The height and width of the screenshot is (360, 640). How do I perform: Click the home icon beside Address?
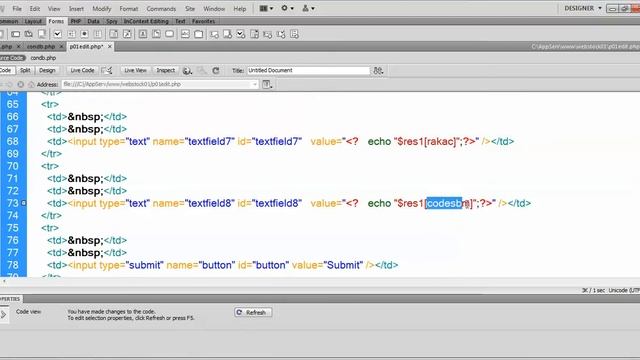[31, 84]
